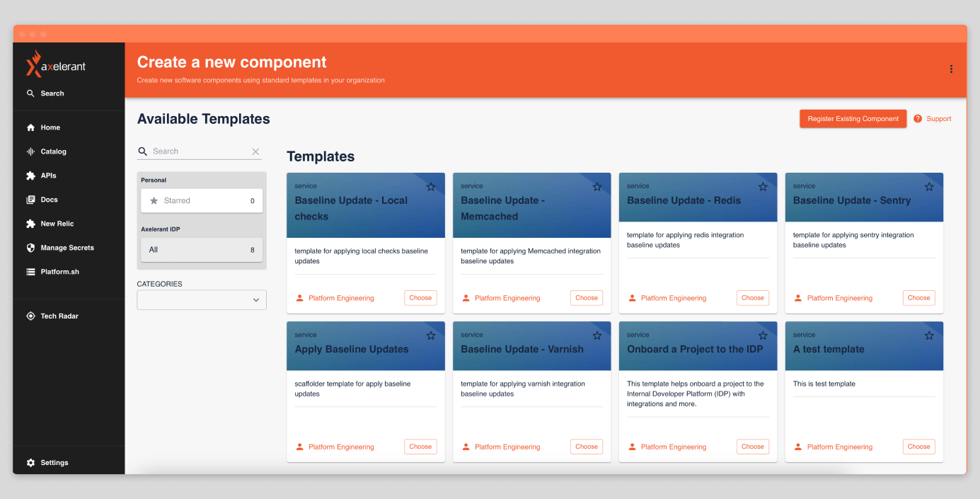Open the header overflow three-dot menu
This screenshot has width=980, height=499.
point(951,69)
